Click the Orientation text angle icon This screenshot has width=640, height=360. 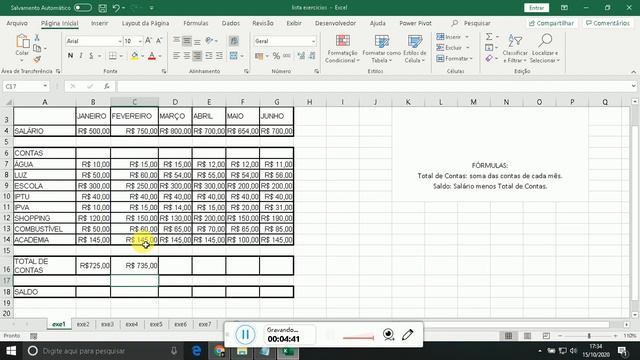click(209, 40)
